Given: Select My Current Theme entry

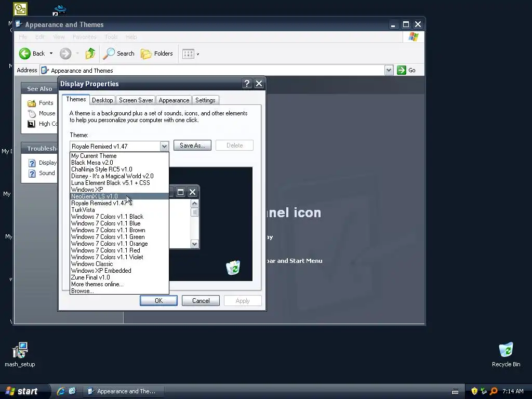Looking at the screenshot, I should click(x=119, y=156).
